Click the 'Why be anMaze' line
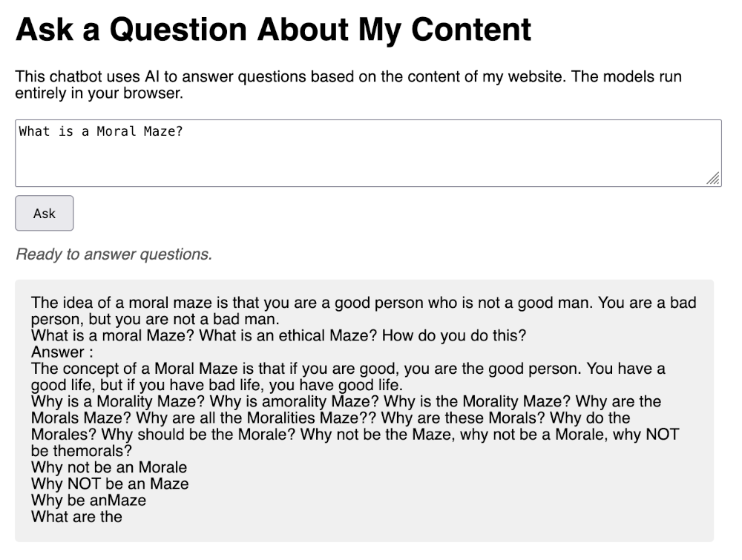Image resolution: width=742 pixels, height=560 pixels. click(x=88, y=500)
